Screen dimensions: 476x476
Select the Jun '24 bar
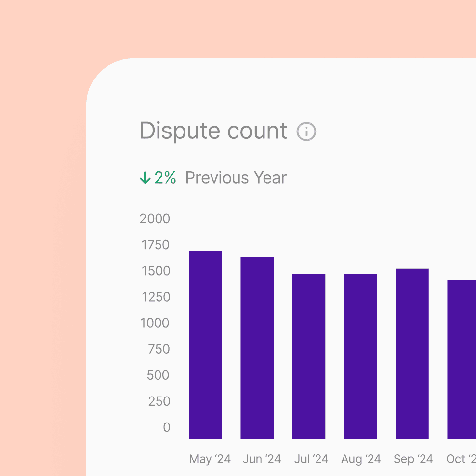coord(257,348)
